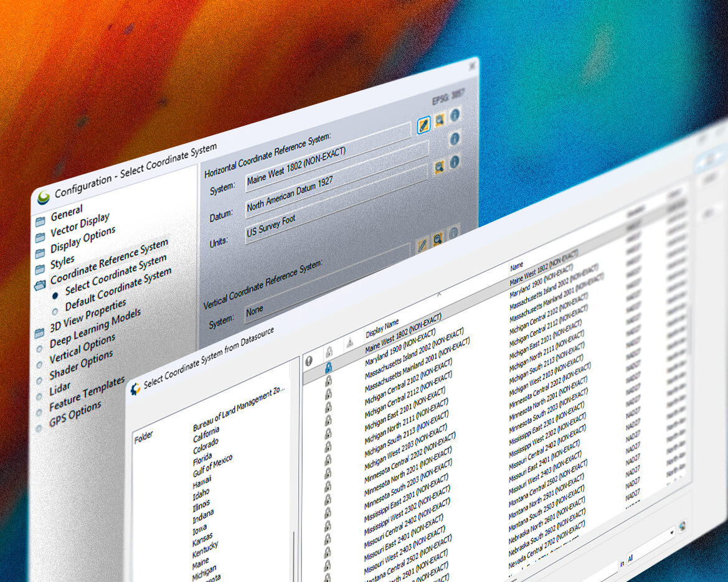
Task: Click the folder icon beside Styles
Action: click(x=40, y=270)
